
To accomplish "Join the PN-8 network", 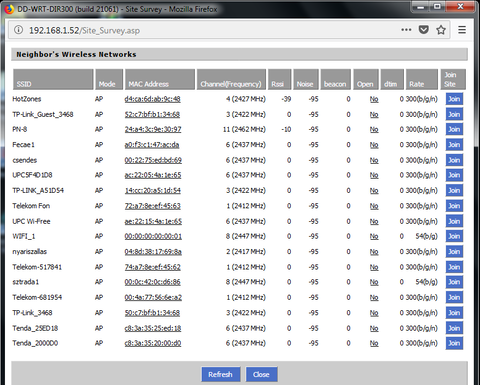I will click(x=454, y=129).
